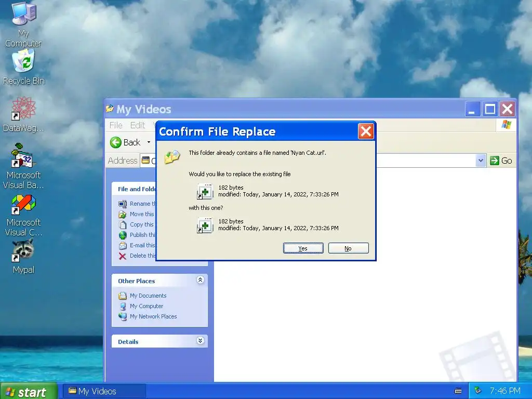This screenshot has width=532, height=399.
Task: Close the Confirm File Replace dialog
Action: click(366, 131)
